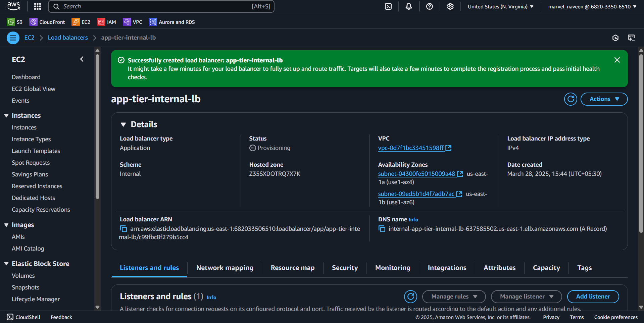
Task: Select the Listeners and rules tab
Action: point(149,268)
